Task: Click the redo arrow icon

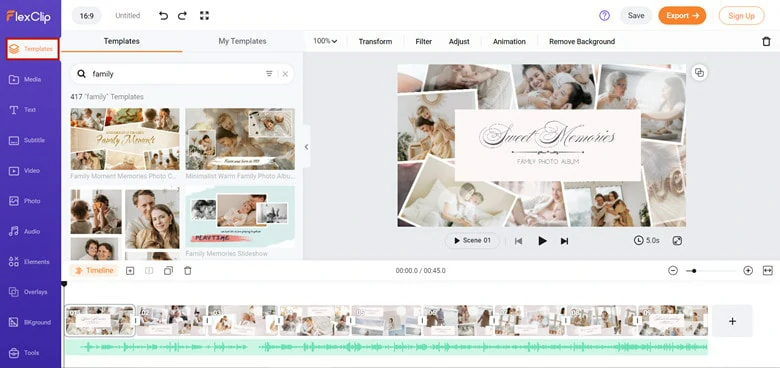Action: (182, 16)
